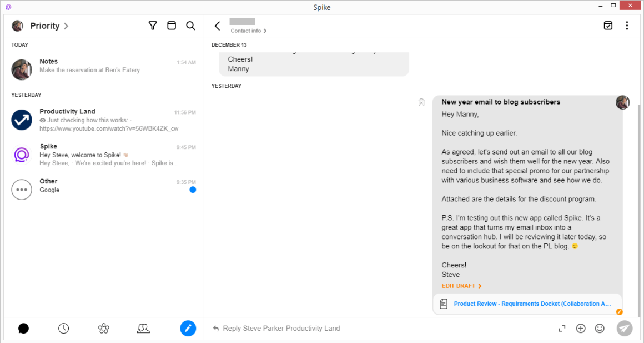Open the three-dot overflow menu
644x343 pixels.
627,26
